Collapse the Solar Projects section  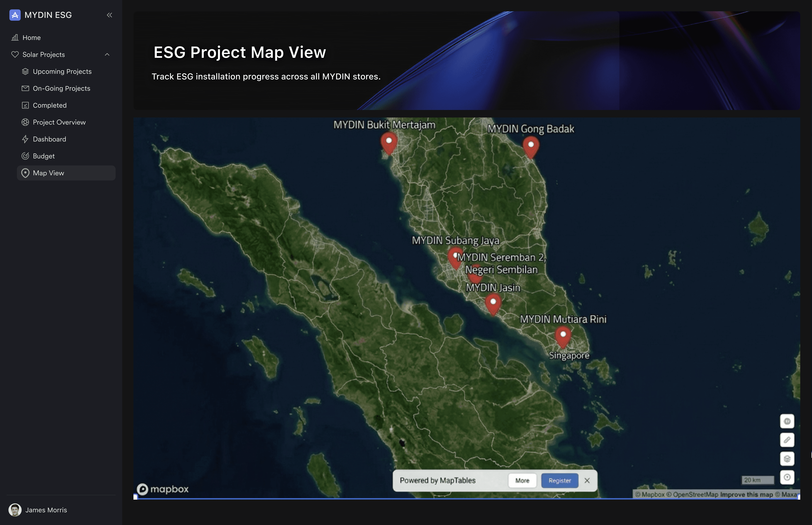108,55
